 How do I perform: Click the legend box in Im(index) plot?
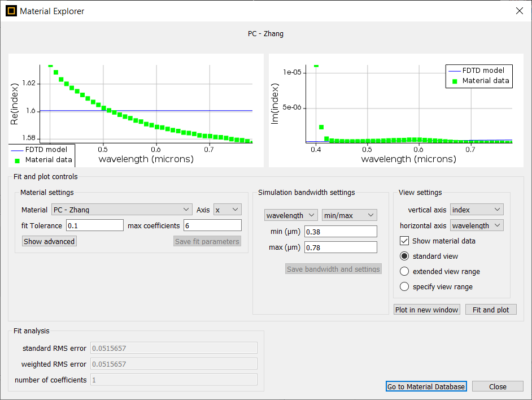[x=479, y=76]
